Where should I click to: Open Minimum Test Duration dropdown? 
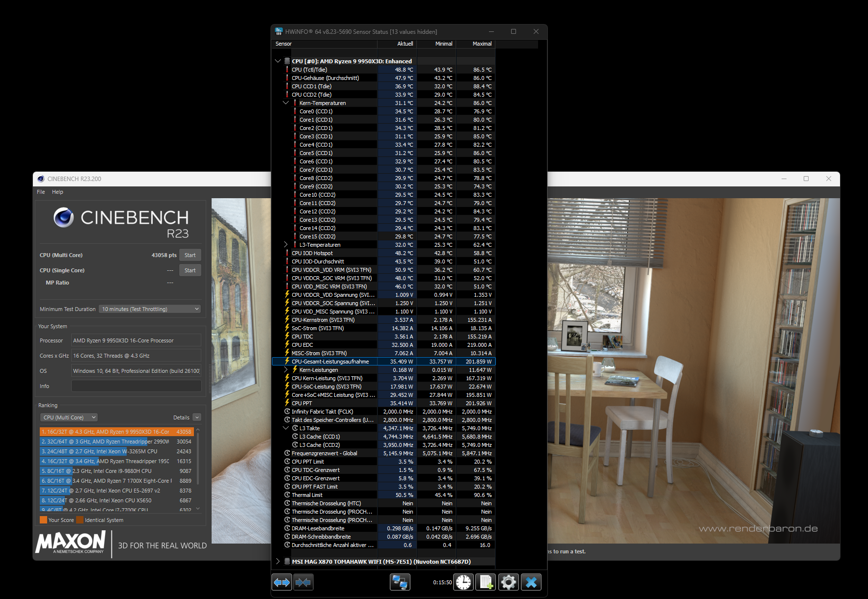pos(150,309)
